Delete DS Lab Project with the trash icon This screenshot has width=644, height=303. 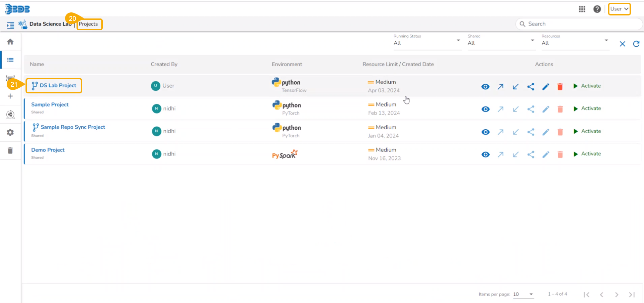[560, 87]
